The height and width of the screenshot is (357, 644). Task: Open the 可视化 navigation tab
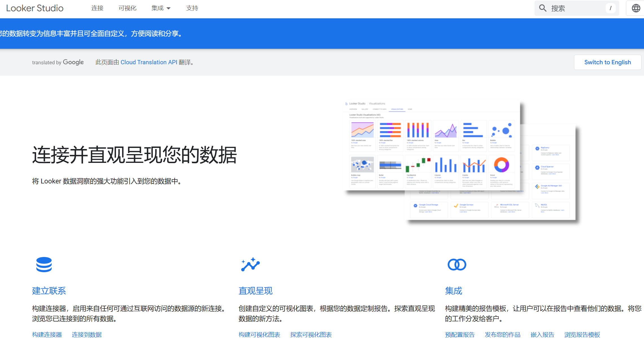128,8
